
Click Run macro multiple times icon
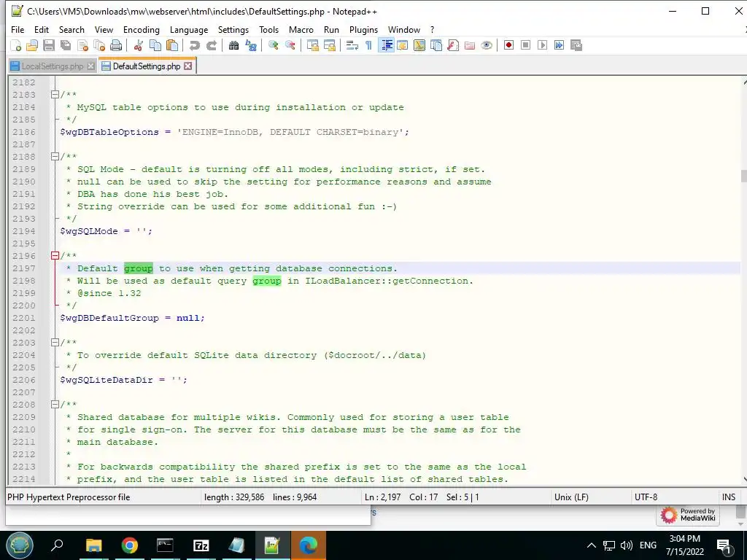[560, 45]
